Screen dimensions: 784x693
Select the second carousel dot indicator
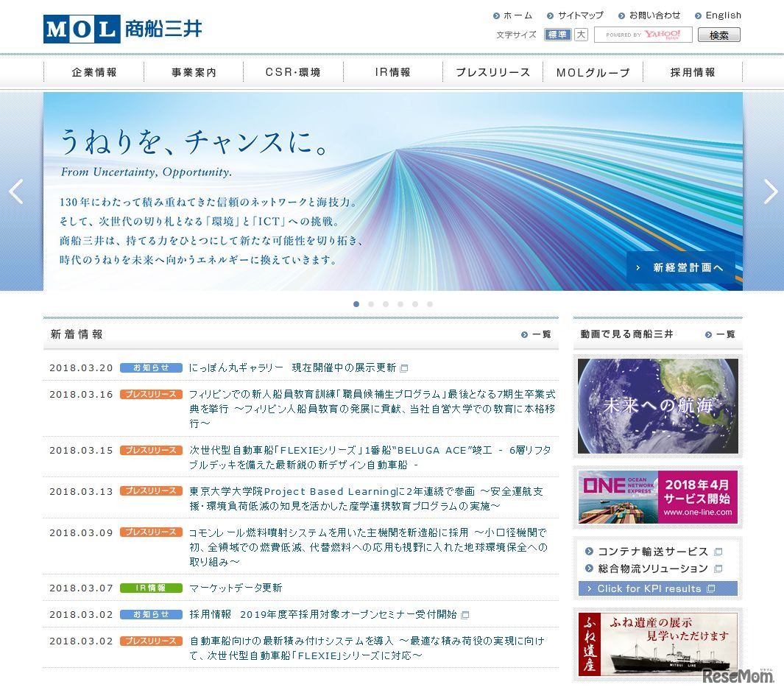point(371,304)
